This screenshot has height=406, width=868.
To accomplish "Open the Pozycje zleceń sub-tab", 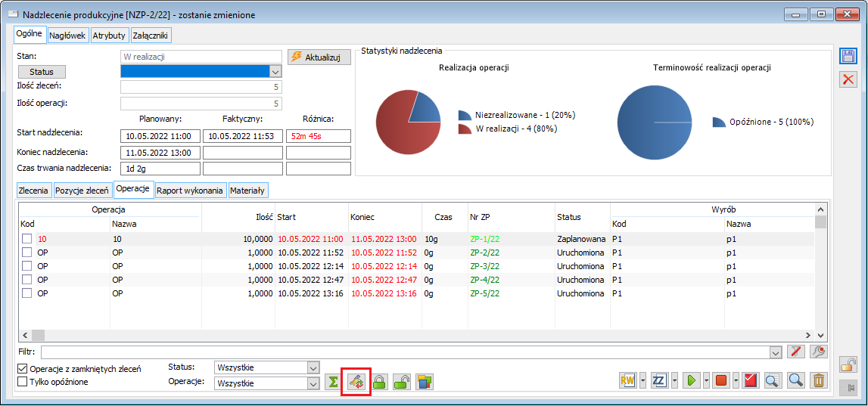I will (x=82, y=191).
